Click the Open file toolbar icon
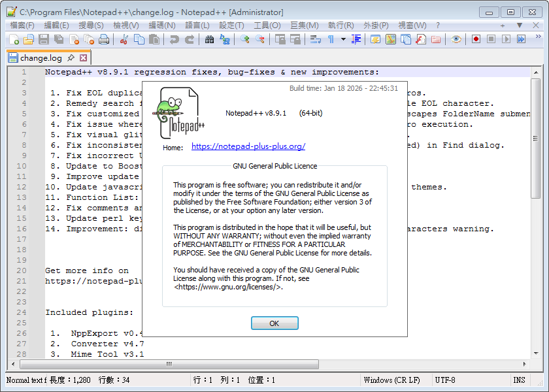The image size is (549, 392). tap(29, 39)
